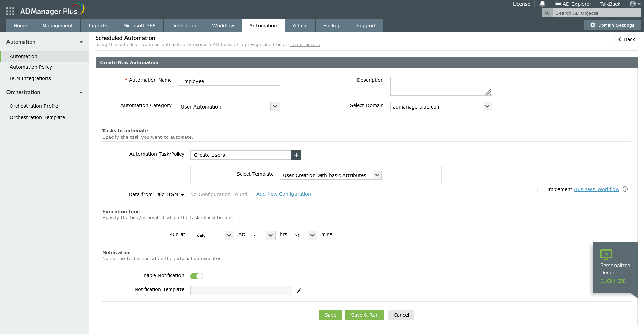Check the Implement Business Workflow checkbox
This screenshot has height=334, width=644.
540,189
